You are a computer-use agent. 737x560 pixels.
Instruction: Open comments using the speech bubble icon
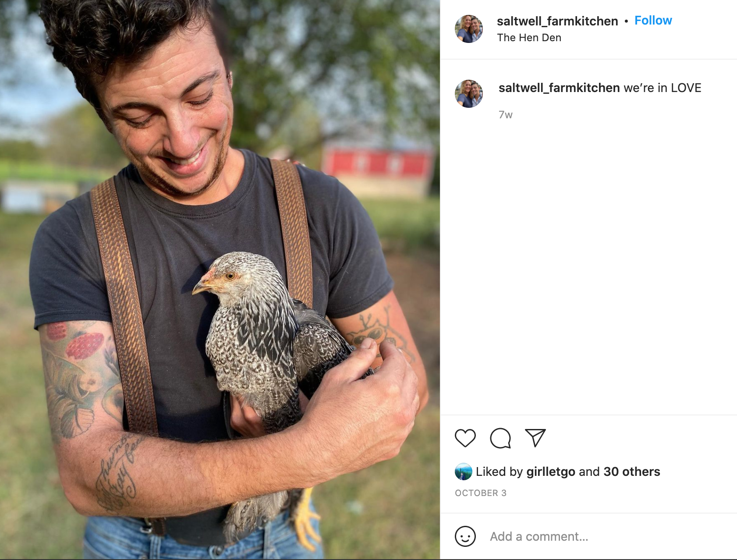[500, 438]
